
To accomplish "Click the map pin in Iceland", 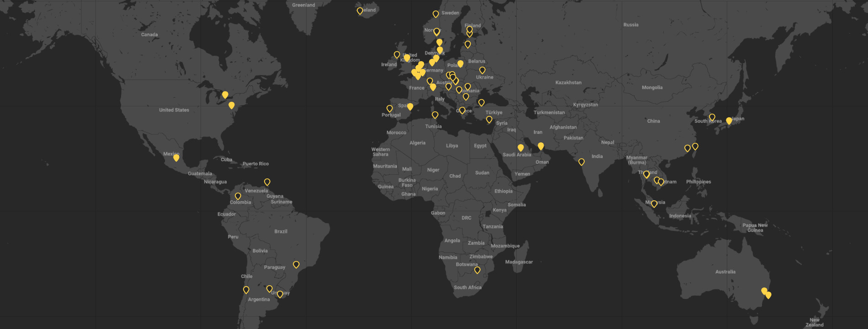I will (x=360, y=11).
